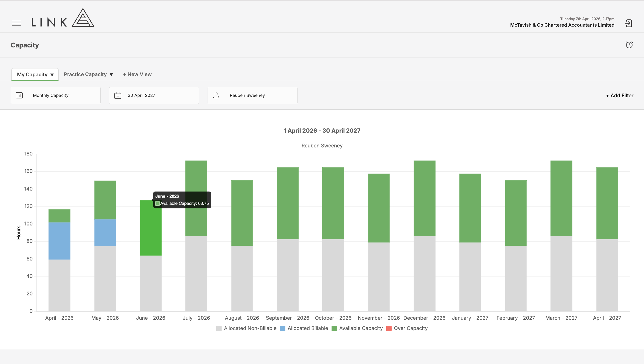Open the Reuben Sweeney staff selector
Image resolution: width=644 pixels, height=364 pixels.
(253, 95)
